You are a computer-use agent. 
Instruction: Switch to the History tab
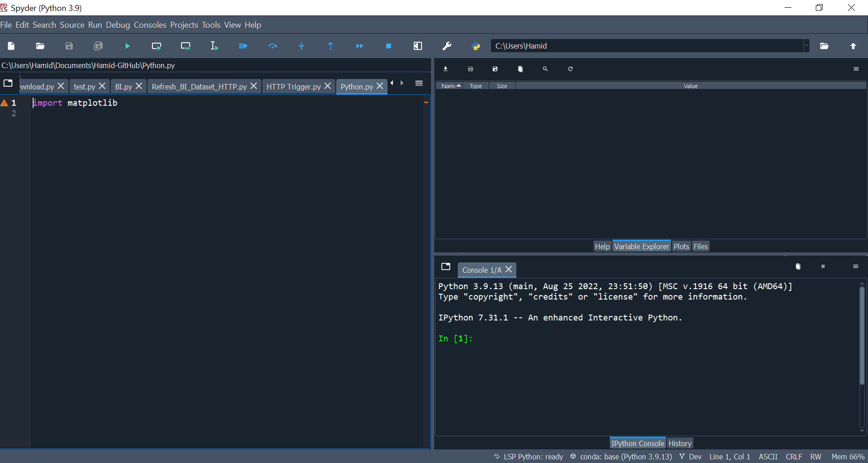click(680, 443)
